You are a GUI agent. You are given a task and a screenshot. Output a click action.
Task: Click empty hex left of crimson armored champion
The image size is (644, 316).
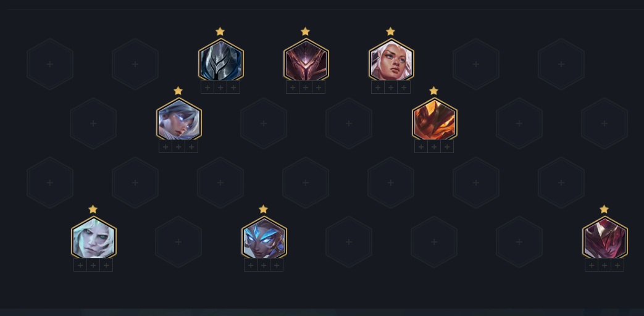coord(519,242)
